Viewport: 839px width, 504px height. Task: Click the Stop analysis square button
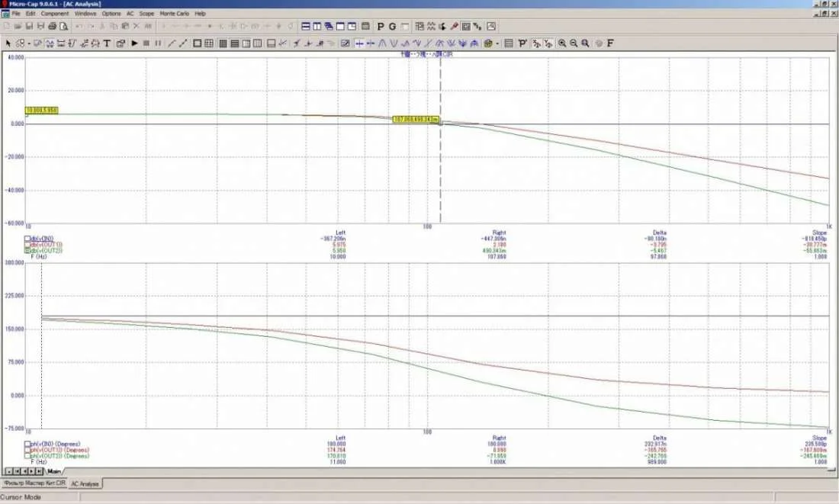[x=146, y=43]
